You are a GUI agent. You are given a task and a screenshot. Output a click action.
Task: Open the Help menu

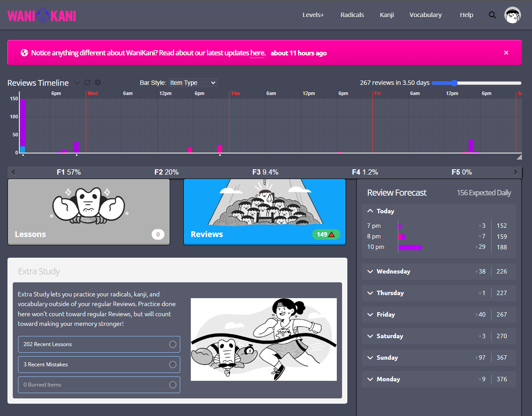[x=466, y=15]
